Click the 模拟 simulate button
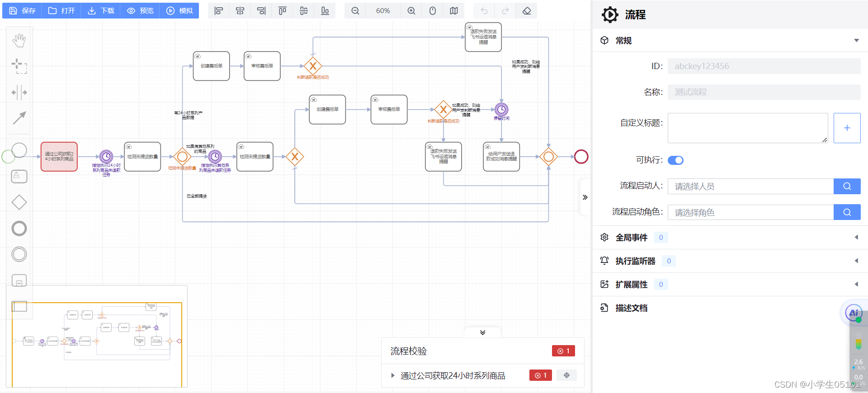Viewport: 868px width, 393px height. (179, 10)
